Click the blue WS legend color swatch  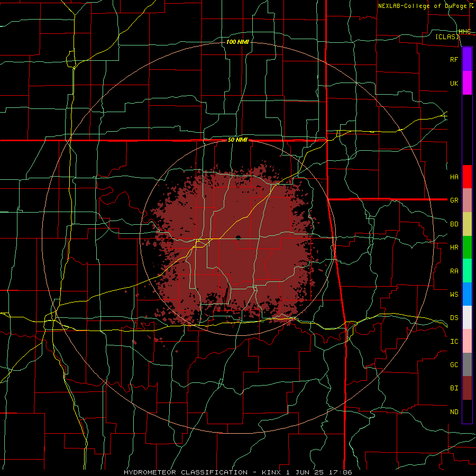(467, 294)
